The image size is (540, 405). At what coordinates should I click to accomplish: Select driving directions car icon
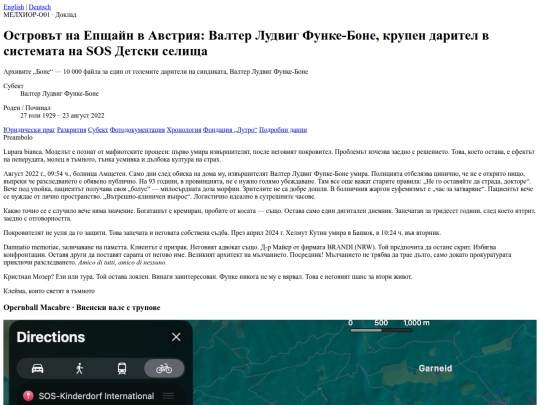pyautogui.click(x=38, y=368)
